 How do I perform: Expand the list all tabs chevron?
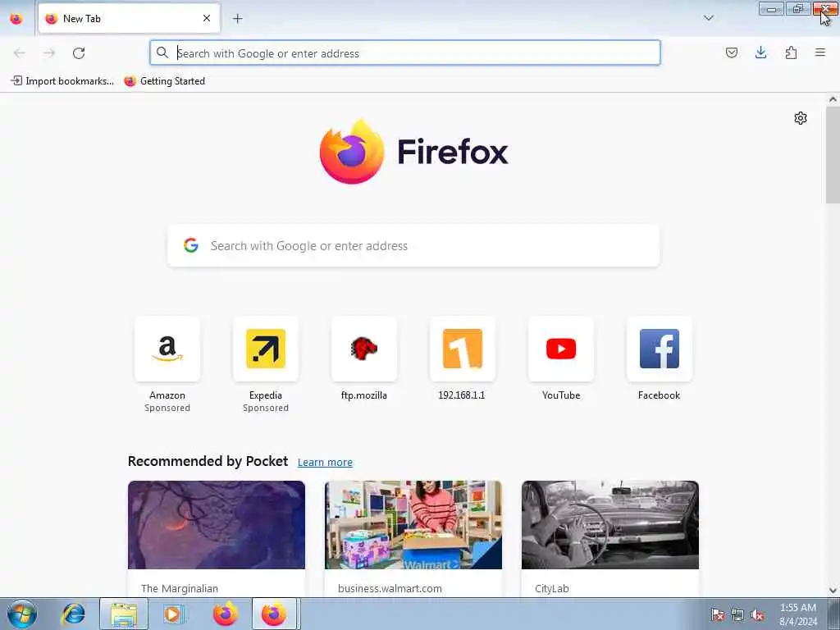click(708, 18)
